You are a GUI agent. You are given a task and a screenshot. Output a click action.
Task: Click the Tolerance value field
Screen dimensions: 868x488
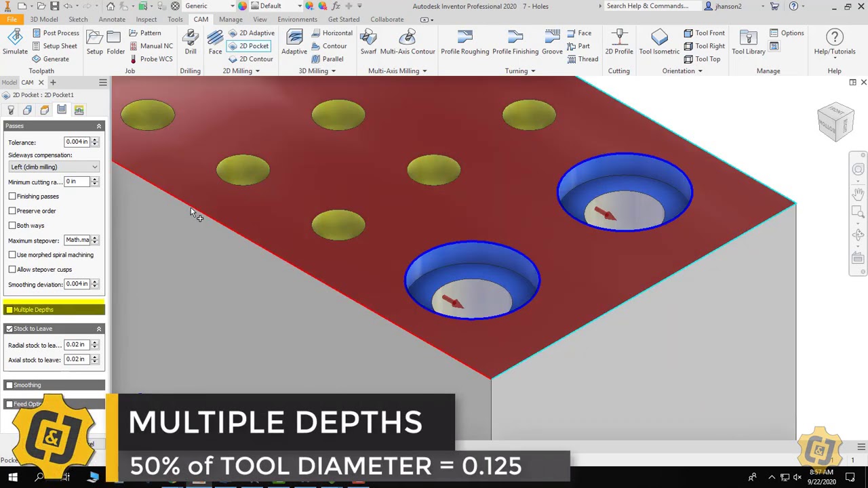[77, 142]
